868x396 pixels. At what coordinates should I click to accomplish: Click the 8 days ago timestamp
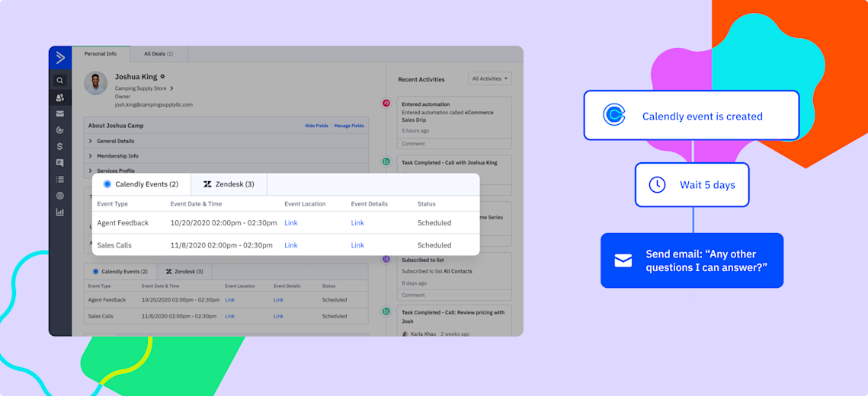(x=414, y=283)
